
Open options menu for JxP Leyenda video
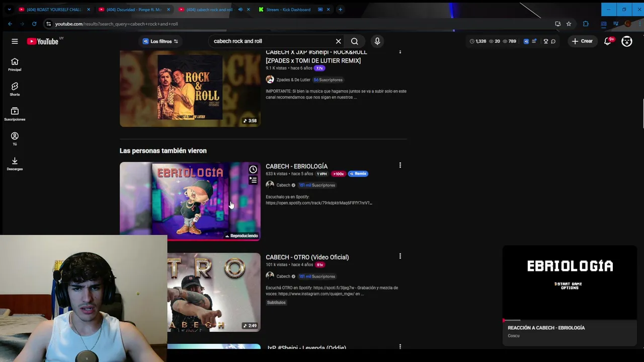(x=400, y=347)
